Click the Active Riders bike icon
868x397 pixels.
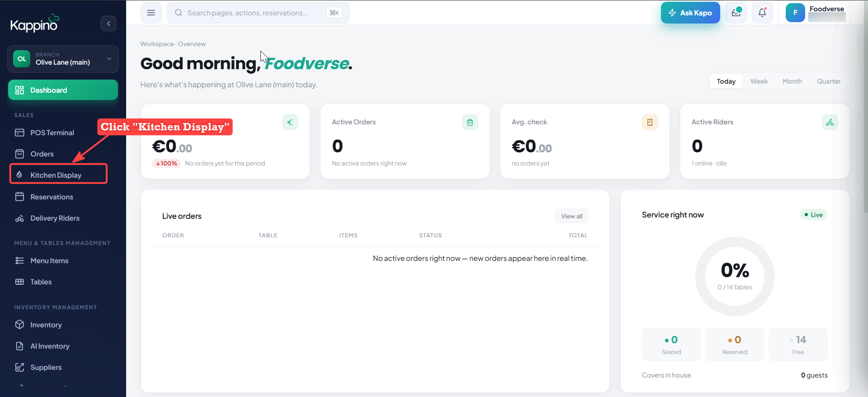pyautogui.click(x=830, y=122)
